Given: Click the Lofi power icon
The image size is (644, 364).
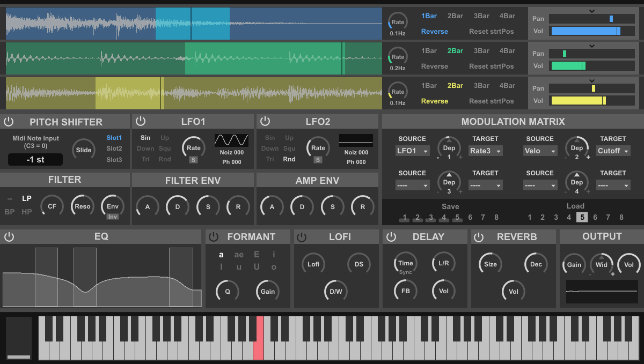Looking at the screenshot, I should pos(302,237).
